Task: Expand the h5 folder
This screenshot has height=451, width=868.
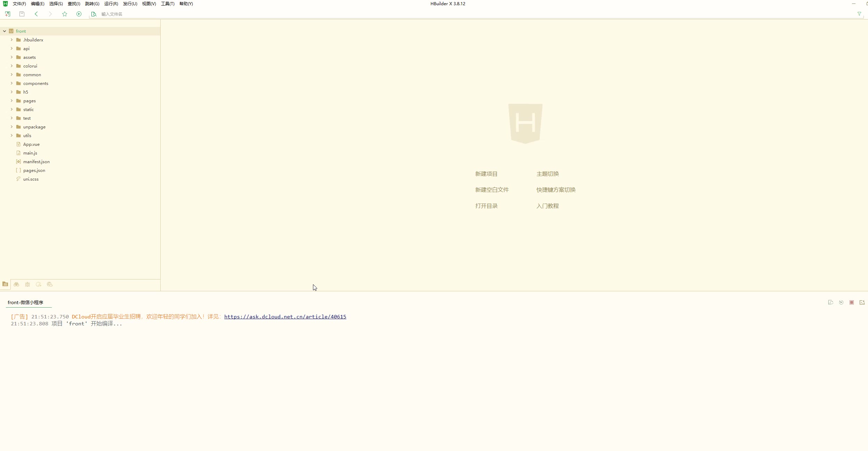Action: point(11,92)
